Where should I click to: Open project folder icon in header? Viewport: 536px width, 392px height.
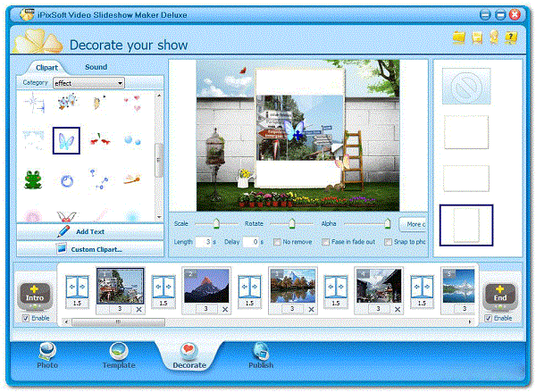click(459, 37)
